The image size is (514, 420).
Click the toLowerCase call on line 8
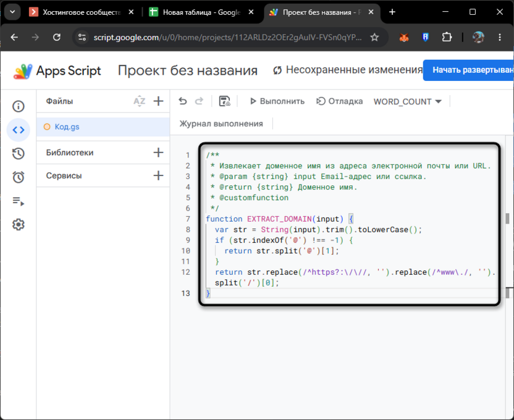(382, 230)
